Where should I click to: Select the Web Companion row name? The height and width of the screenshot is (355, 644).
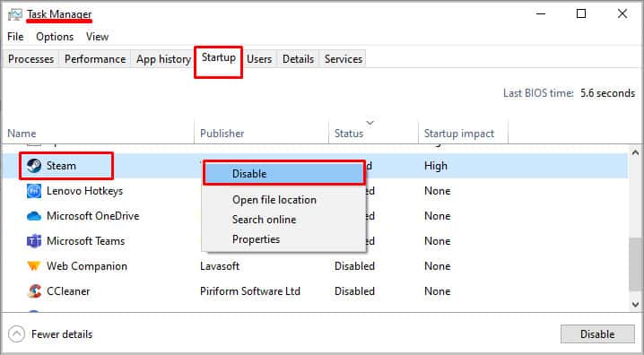coord(87,266)
